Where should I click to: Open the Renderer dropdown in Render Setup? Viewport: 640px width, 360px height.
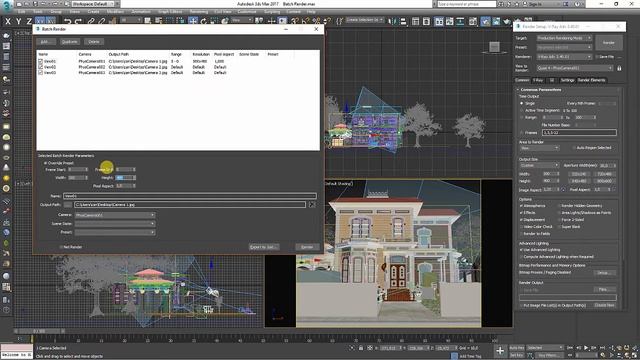564,57
